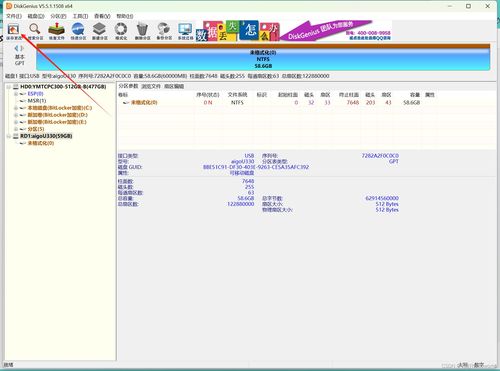The height and width of the screenshot is (371, 500).
Task: Click the NTFS 58.6GB partition bar
Action: point(263,59)
